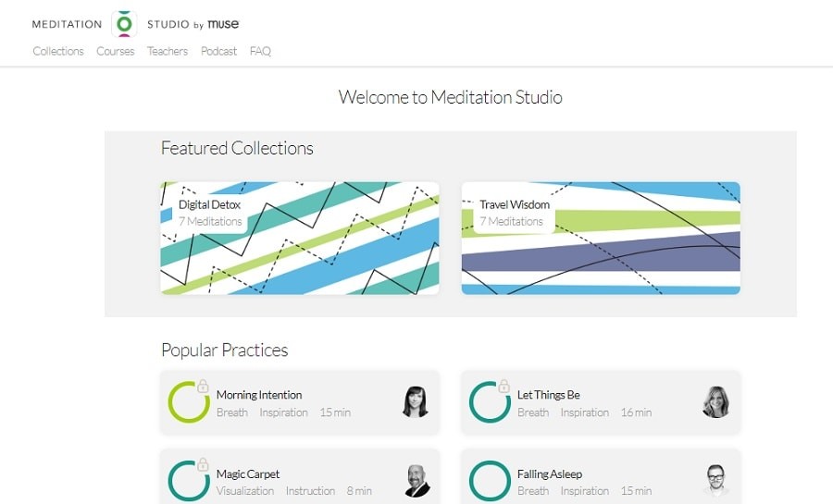Click the Morning Intention progress ring icon
The width and height of the screenshot is (833, 504).
click(x=189, y=402)
